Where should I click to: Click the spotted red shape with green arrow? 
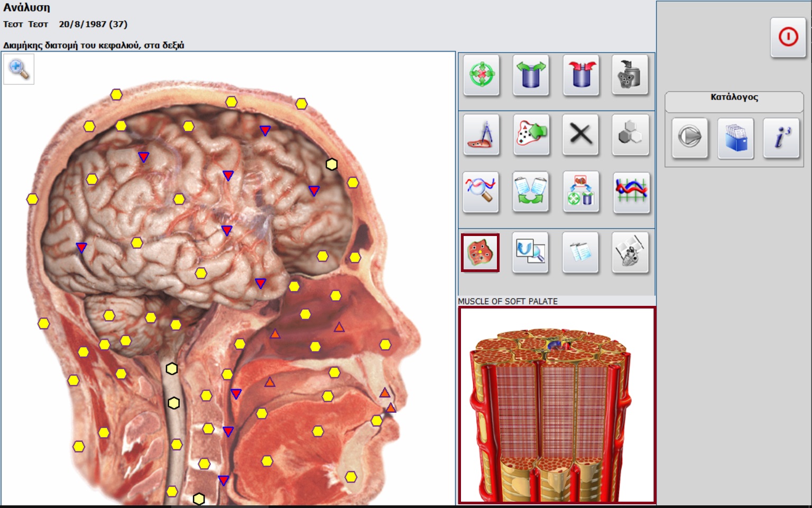(x=531, y=134)
